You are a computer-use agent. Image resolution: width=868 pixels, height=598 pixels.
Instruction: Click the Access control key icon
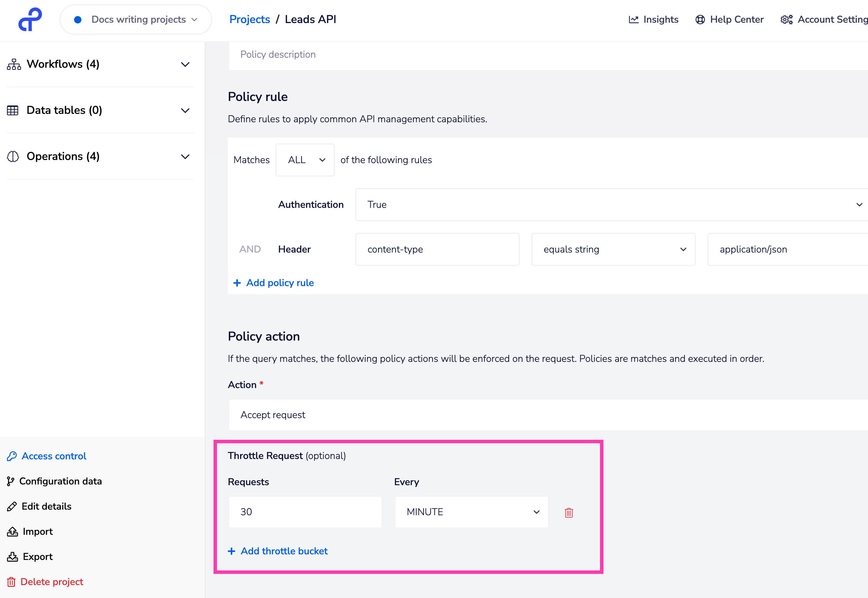12,456
